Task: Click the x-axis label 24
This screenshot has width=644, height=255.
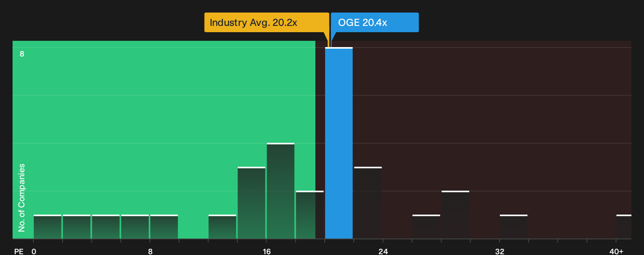Action: (383, 251)
